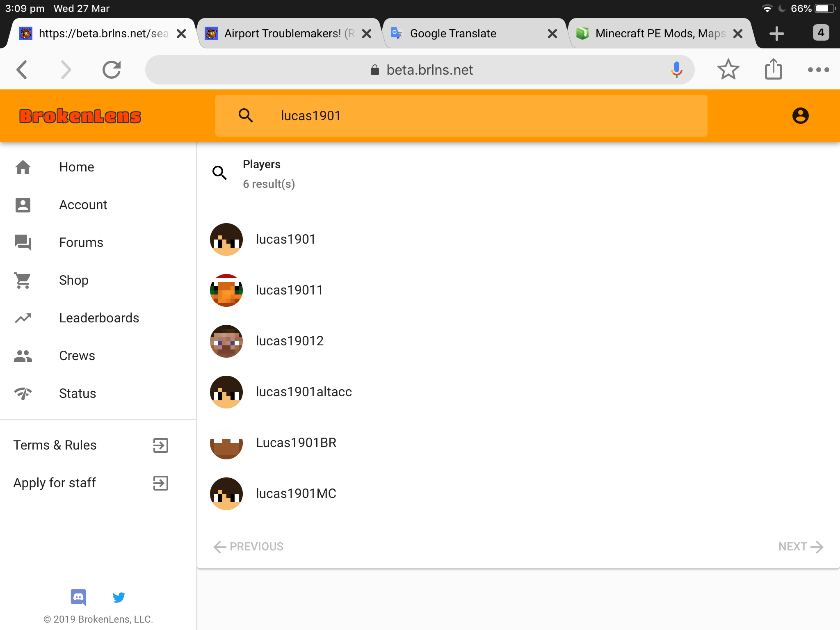The width and height of the screenshot is (840, 630).
Task: Open the three-dots browser menu
Action: [x=818, y=70]
